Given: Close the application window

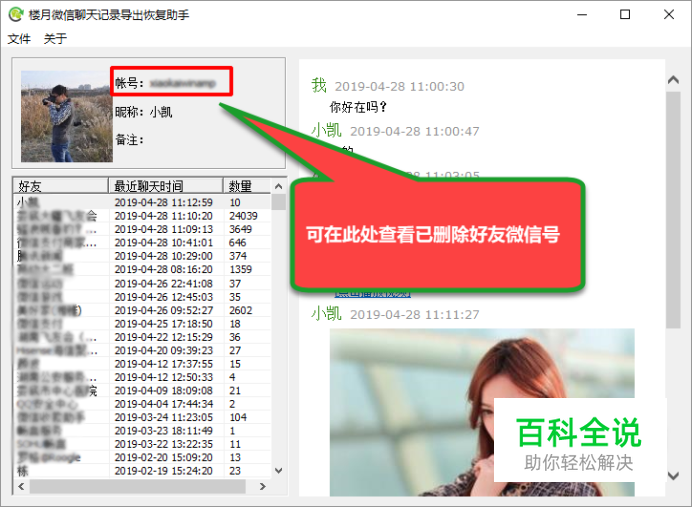Looking at the screenshot, I should [x=669, y=15].
